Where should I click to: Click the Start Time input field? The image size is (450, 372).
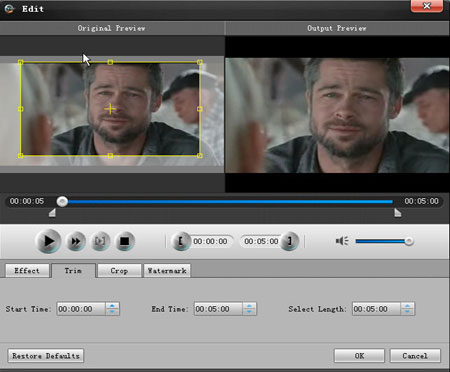coord(81,309)
